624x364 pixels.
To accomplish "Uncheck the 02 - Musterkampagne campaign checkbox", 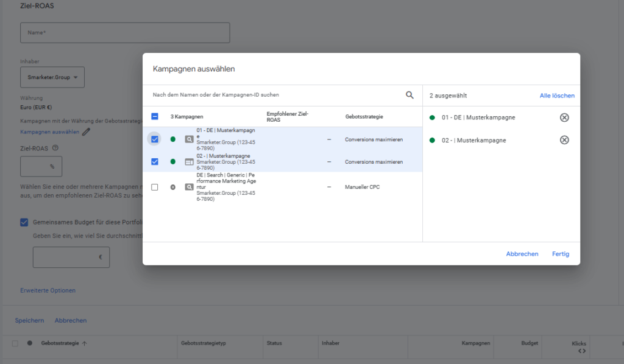I will [x=155, y=162].
